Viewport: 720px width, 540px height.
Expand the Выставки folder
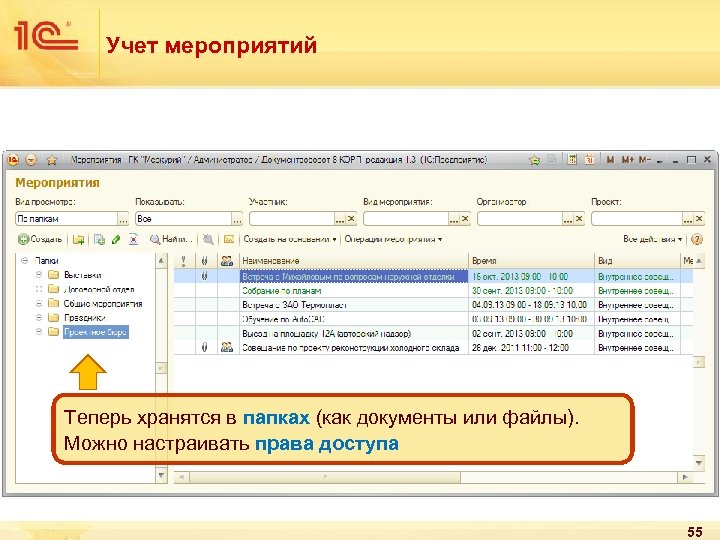pos(39,275)
